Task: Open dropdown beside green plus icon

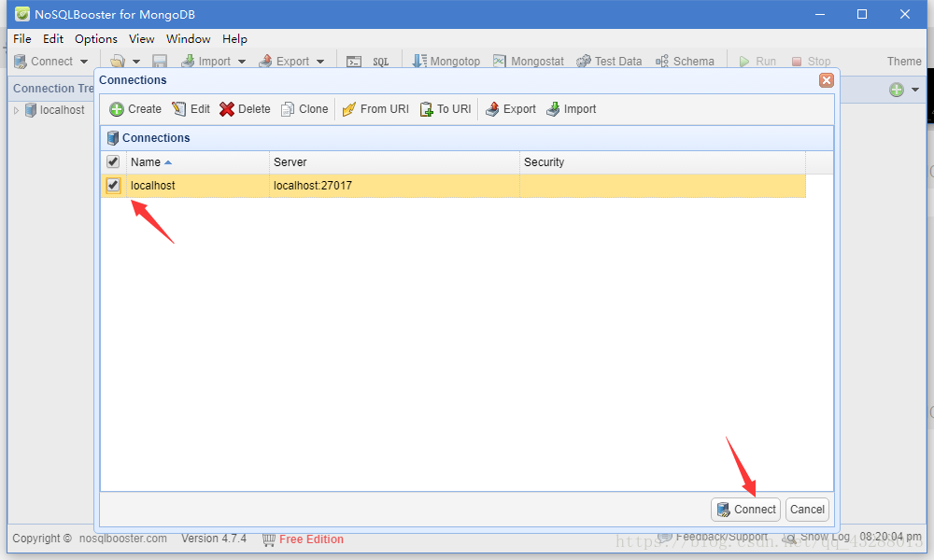Action: (915, 90)
